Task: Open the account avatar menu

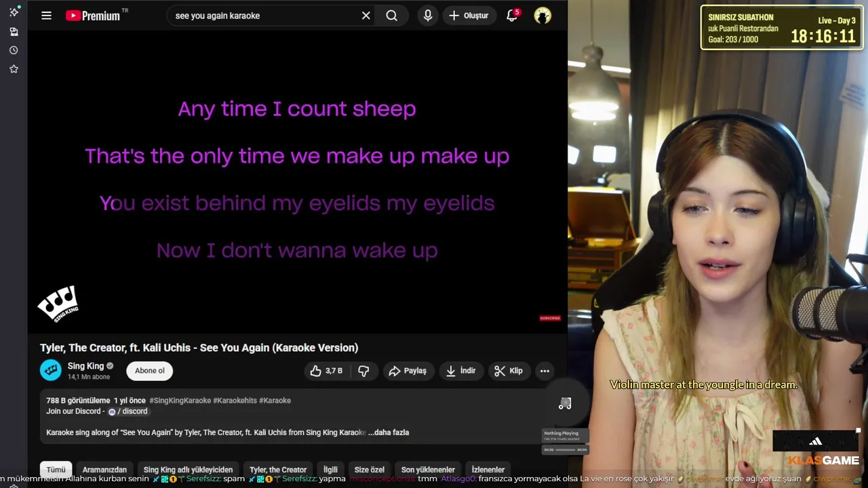Action: click(x=542, y=16)
